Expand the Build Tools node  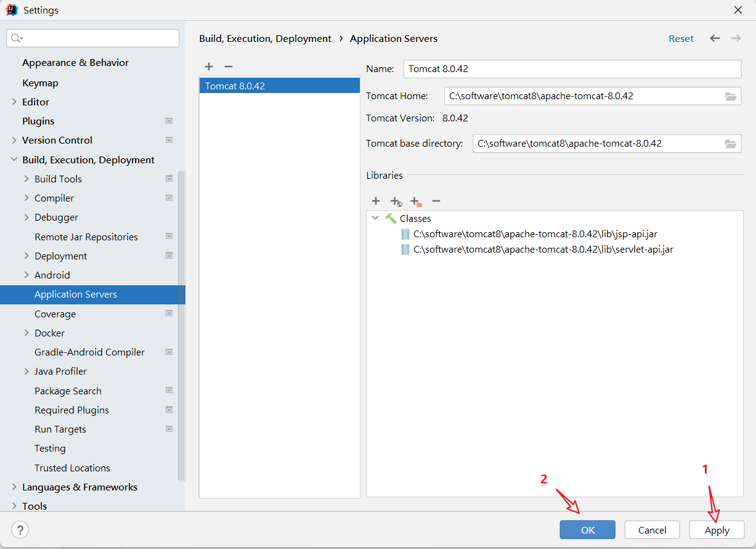pyautogui.click(x=26, y=179)
